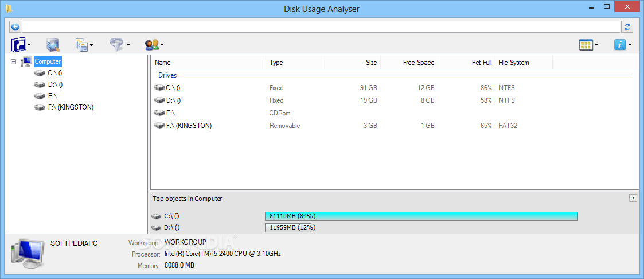Select F:\ (KINGSTON) in the tree
Screen dimensions: 644x279
[71, 107]
